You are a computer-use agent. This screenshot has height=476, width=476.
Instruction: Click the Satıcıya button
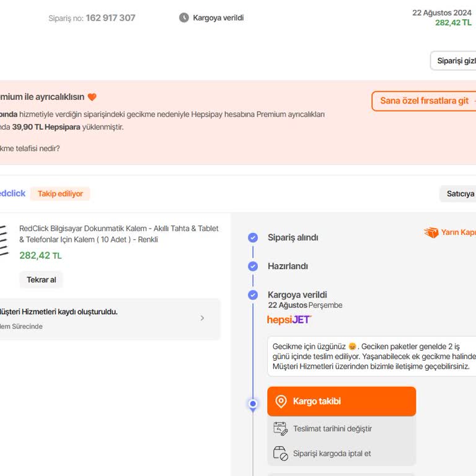click(x=458, y=193)
